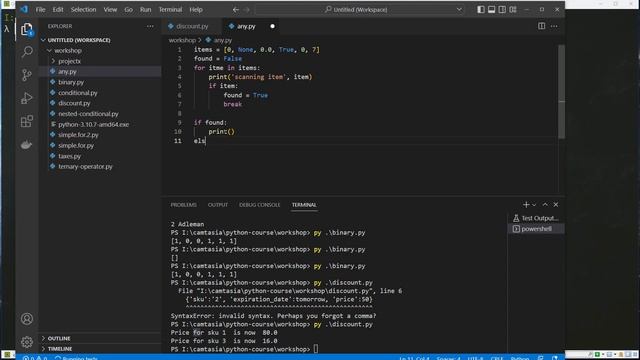Viewport: 640px width, 360px height.
Task: Toggle the bottom panel layout icon
Action: click(491, 9)
